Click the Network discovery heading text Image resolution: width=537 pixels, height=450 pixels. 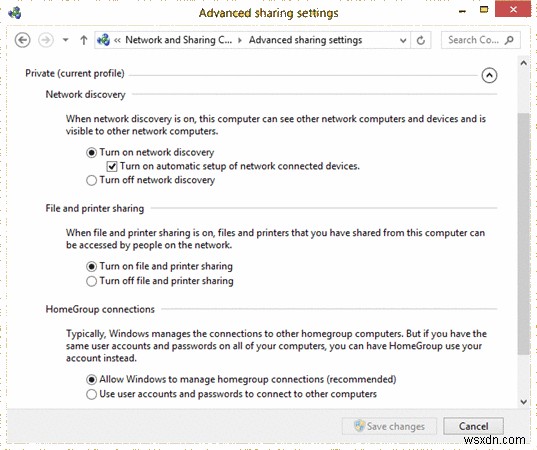click(85, 95)
